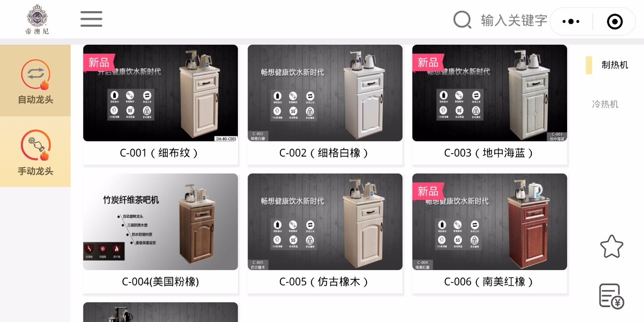Switch to the 制热机 tab

pyautogui.click(x=615, y=65)
